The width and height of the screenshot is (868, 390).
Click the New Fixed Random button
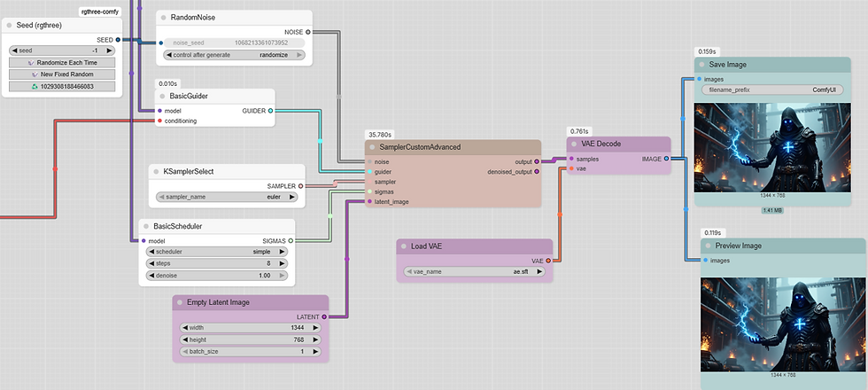pos(62,74)
